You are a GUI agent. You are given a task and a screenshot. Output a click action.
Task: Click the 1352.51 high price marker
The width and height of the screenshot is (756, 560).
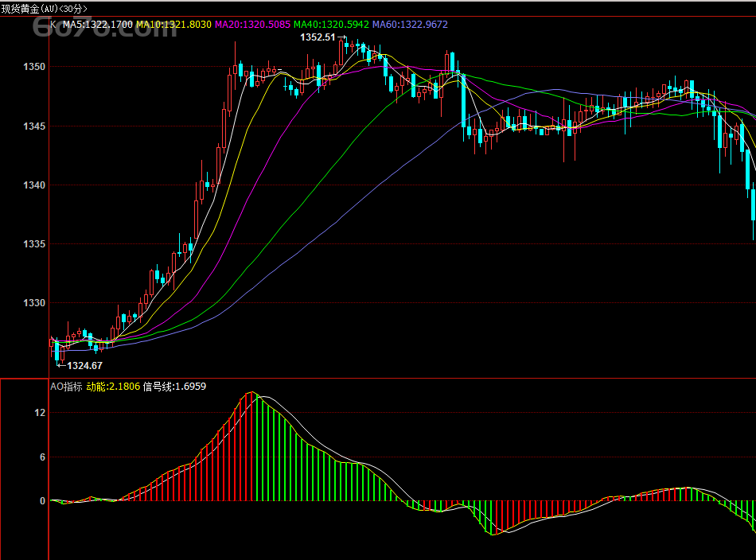(318, 37)
